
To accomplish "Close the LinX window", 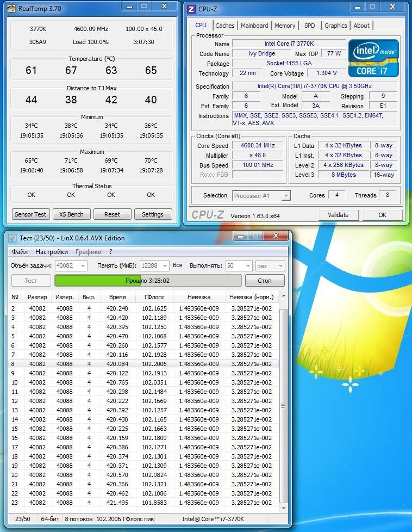I will 276,236.
